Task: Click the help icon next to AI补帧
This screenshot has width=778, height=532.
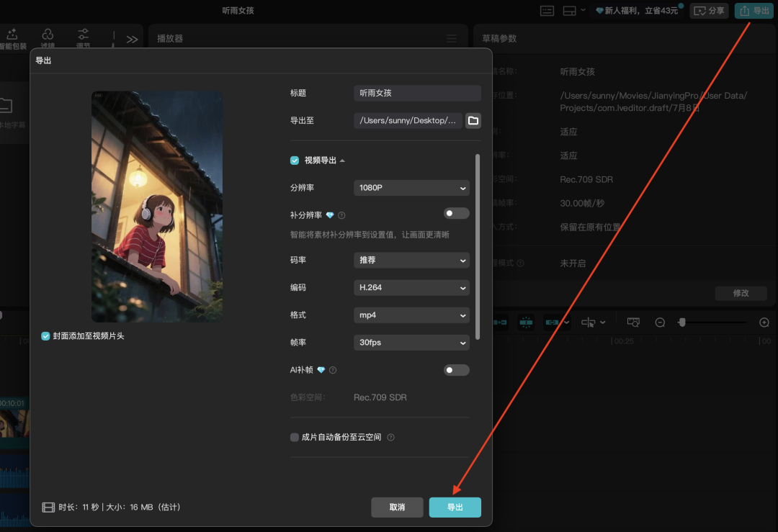Action: click(333, 370)
